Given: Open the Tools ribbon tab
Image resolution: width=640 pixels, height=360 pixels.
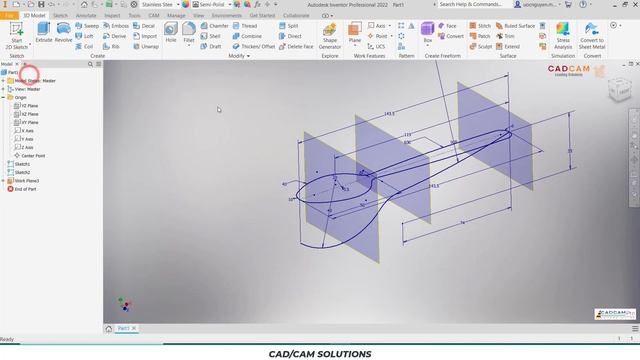Looking at the screenshot, I should point(134,16).
